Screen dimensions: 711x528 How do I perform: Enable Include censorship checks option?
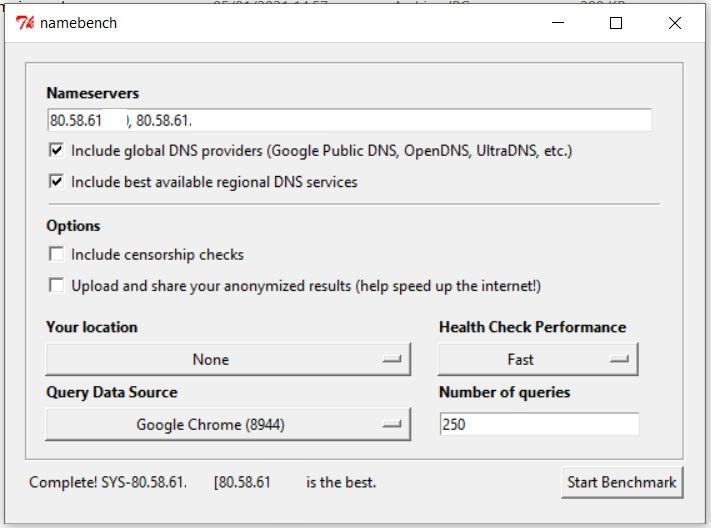[x=56, y=255]
